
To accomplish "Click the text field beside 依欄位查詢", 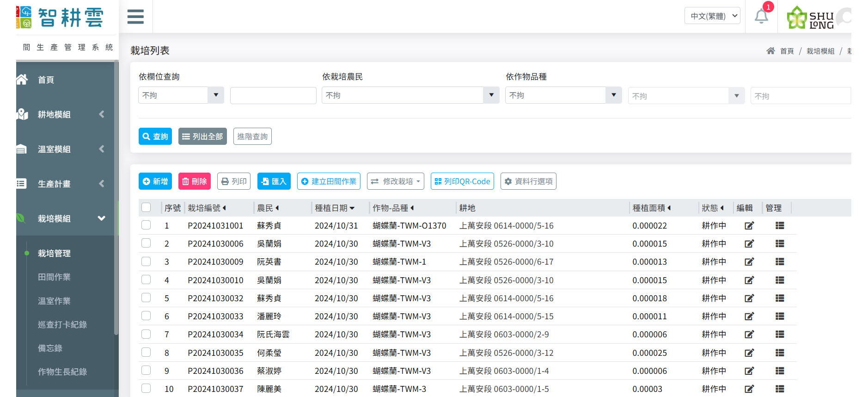I will [273, 95].
